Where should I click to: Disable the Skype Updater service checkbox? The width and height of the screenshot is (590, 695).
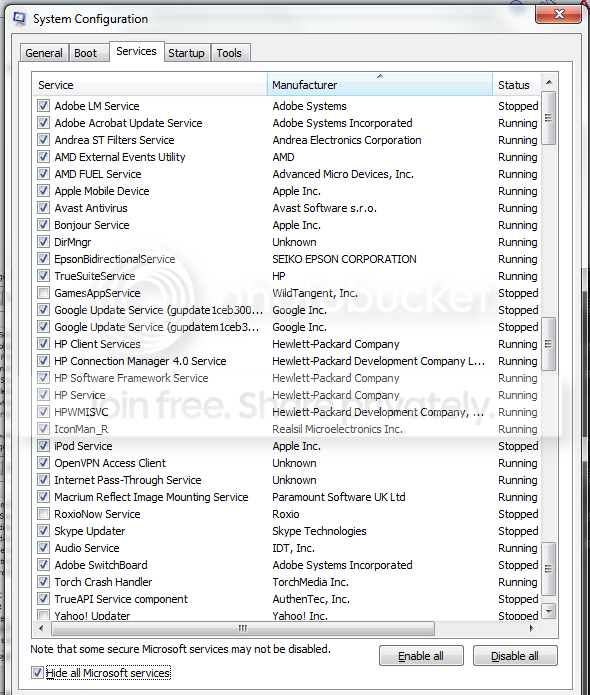[43, 531]
